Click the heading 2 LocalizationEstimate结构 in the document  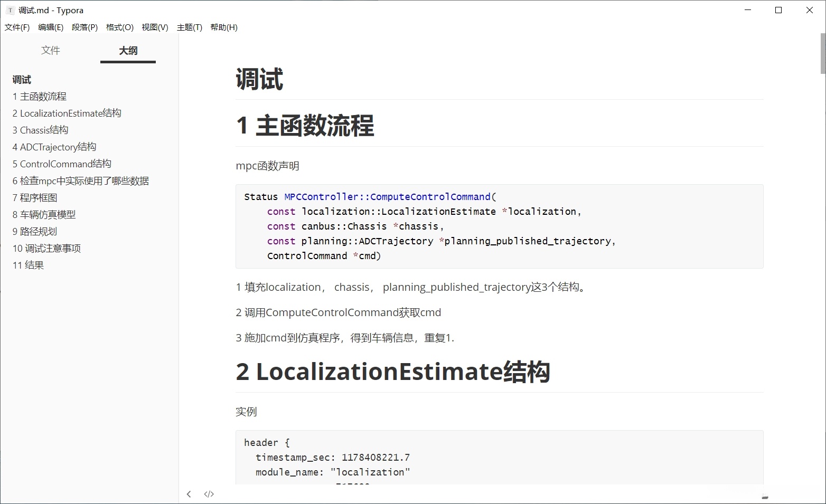click(393, 372)
